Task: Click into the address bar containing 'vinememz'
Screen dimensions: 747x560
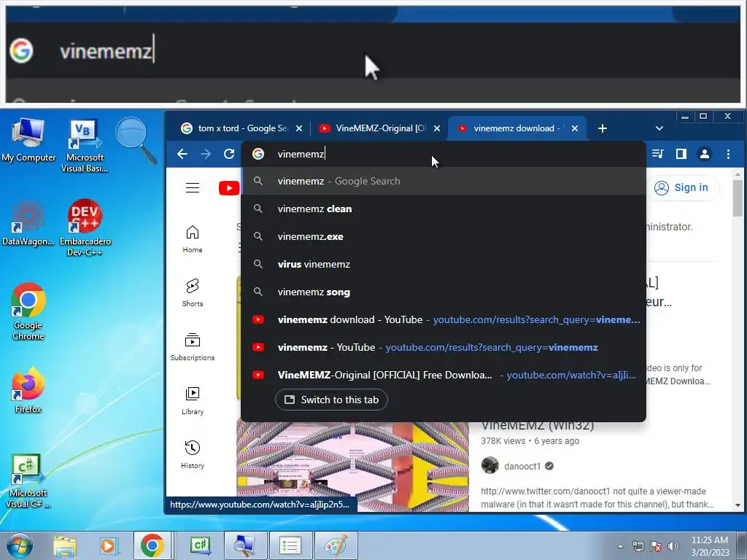Action: point(443,154)
